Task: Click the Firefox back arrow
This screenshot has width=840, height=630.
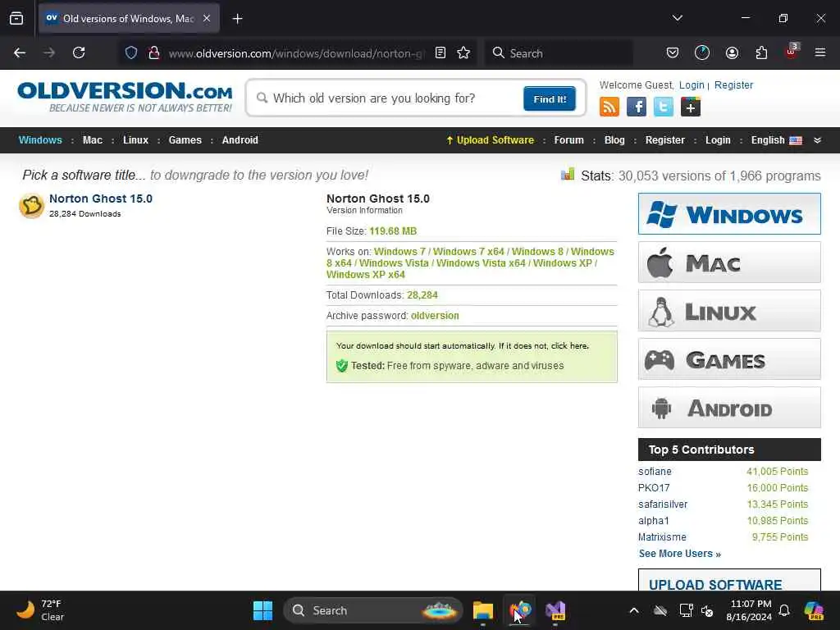Action: click(x=20, y=52)
